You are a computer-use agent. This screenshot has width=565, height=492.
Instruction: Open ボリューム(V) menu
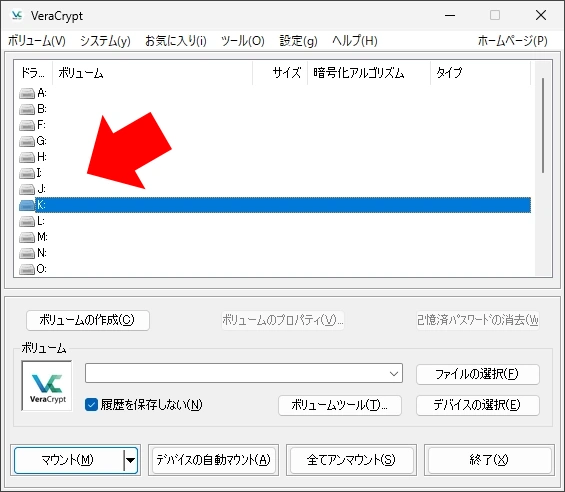point(37,41)
